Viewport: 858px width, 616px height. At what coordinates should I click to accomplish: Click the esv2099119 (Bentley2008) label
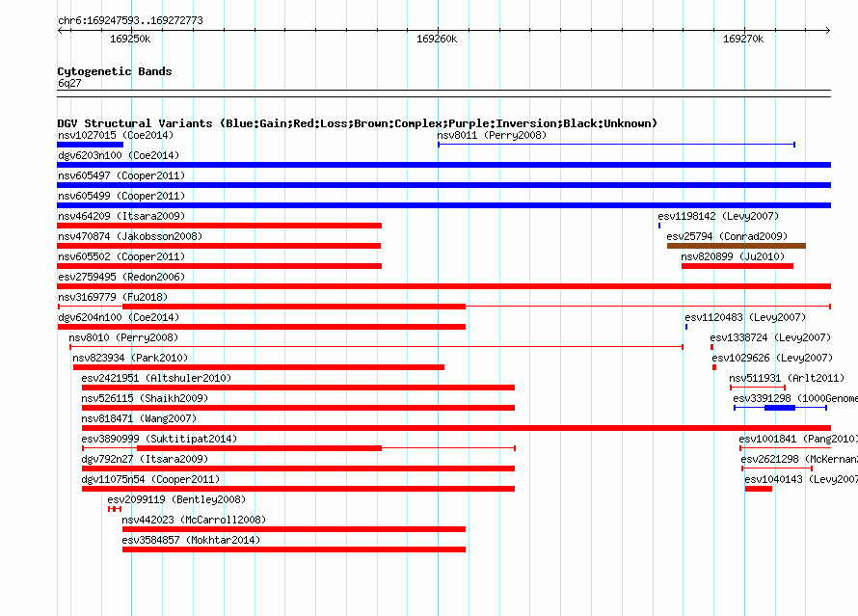[x=176, y=499]
